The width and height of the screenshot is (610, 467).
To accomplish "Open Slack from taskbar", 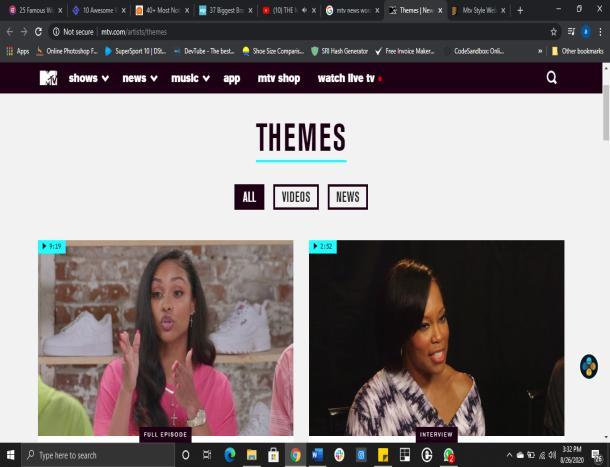I will 339,455.
